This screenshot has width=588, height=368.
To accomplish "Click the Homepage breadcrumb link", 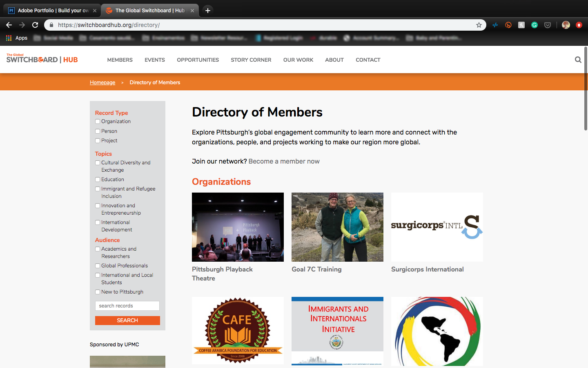I will [x=102, y=83].
